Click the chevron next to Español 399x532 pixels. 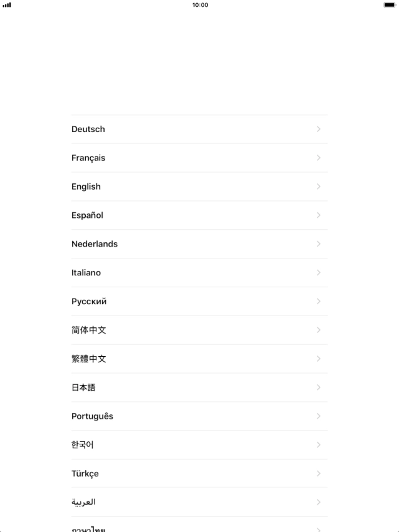tap(319, 215)
